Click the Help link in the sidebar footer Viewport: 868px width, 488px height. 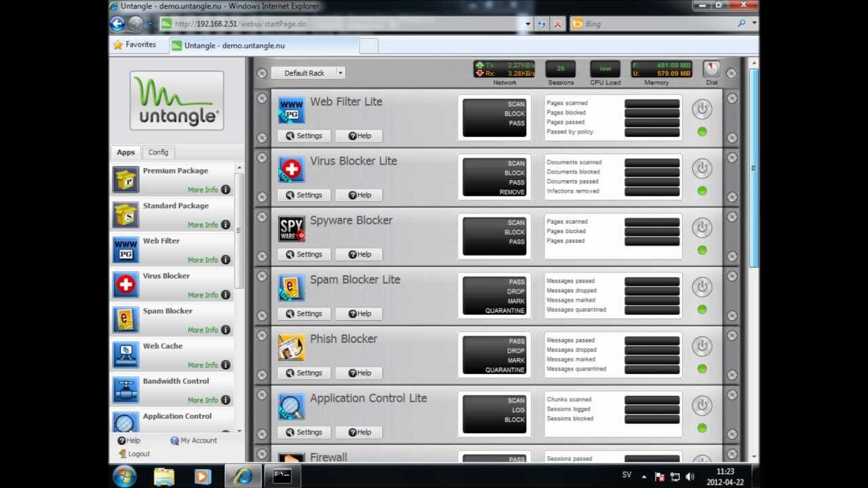129,441
